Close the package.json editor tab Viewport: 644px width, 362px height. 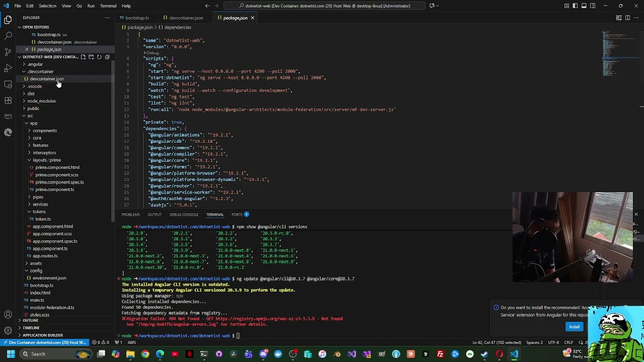(253, 18)
